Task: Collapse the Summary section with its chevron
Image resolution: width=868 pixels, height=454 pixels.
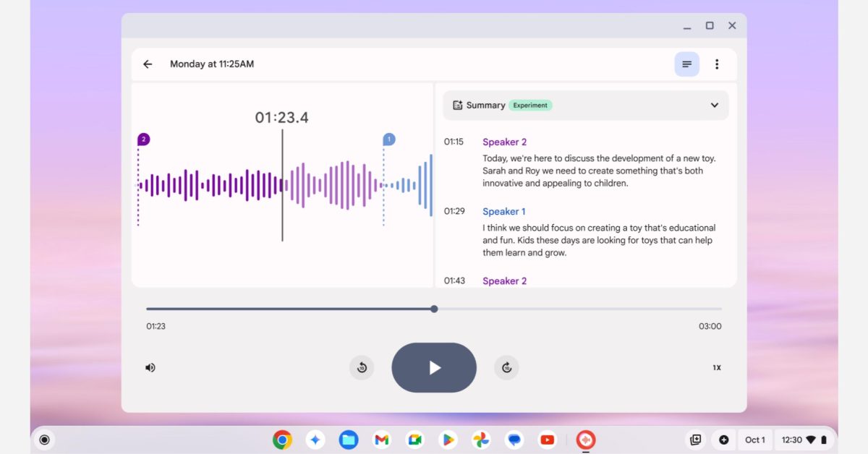Action: [x=714, y=105]
